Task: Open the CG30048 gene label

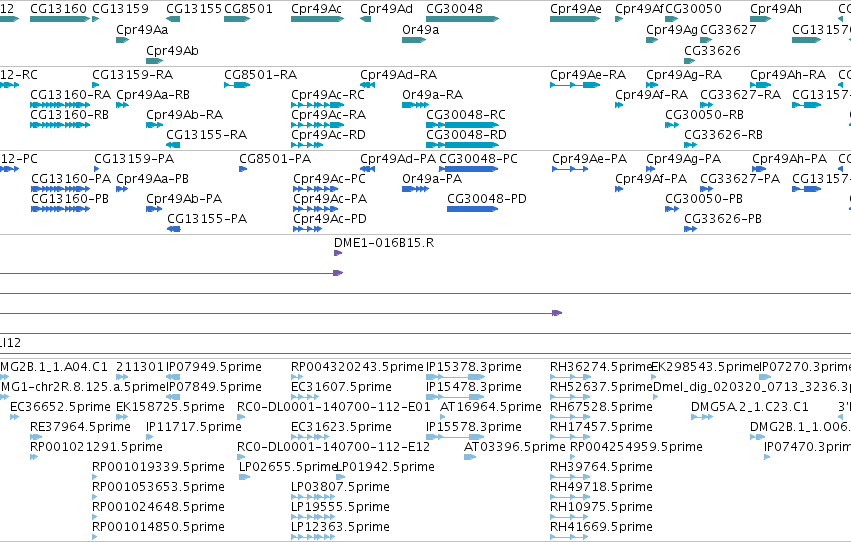Action: click(454, 9)
